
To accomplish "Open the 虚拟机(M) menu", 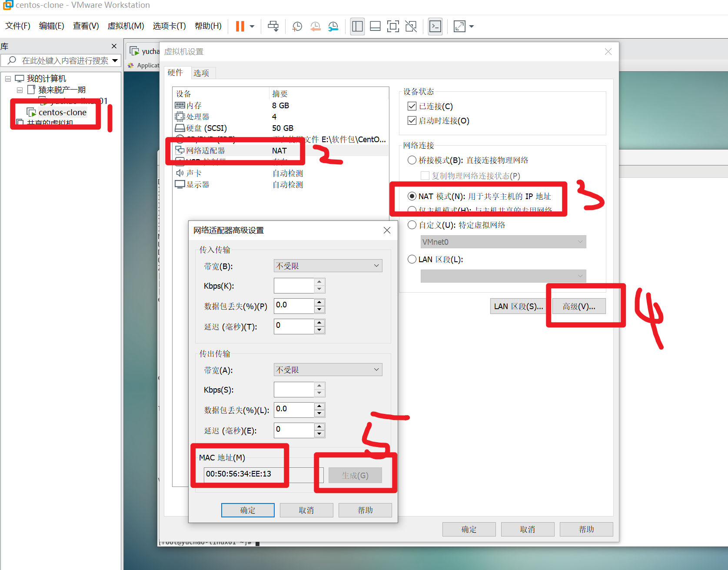I will [126, 26].
